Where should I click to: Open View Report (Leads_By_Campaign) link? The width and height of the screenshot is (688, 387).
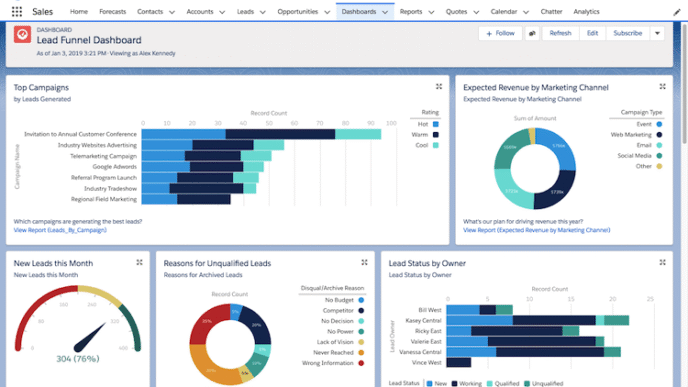point(60,230)
